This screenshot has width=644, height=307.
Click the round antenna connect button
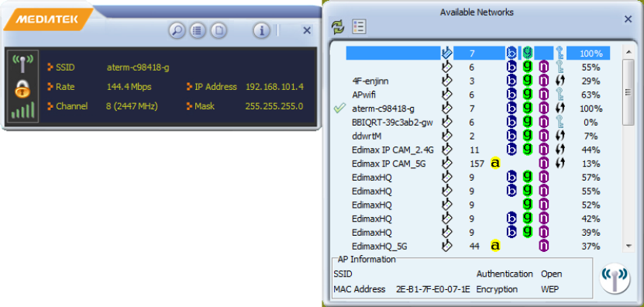pos(615,279)
